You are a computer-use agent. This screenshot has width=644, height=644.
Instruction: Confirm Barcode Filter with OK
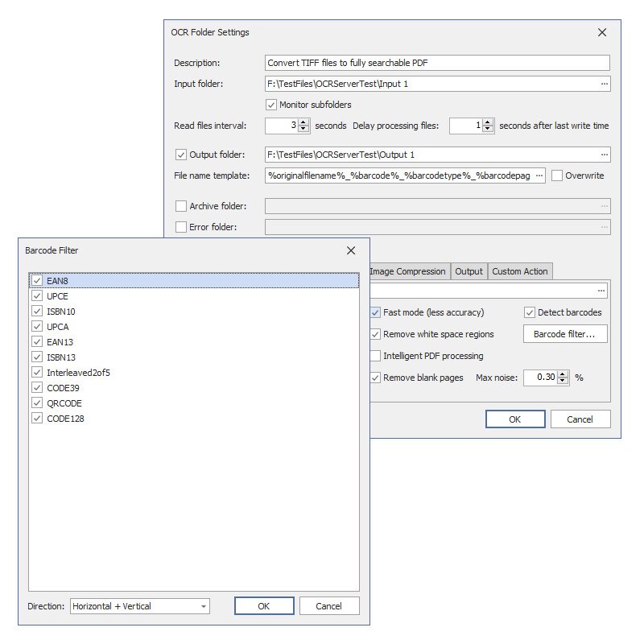point(264,606)
